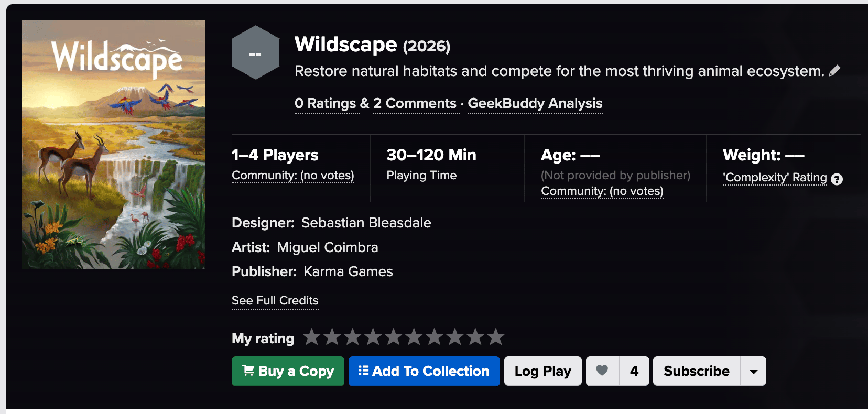
Task: Rate the game ten stars
Action: tap(496, 337)
